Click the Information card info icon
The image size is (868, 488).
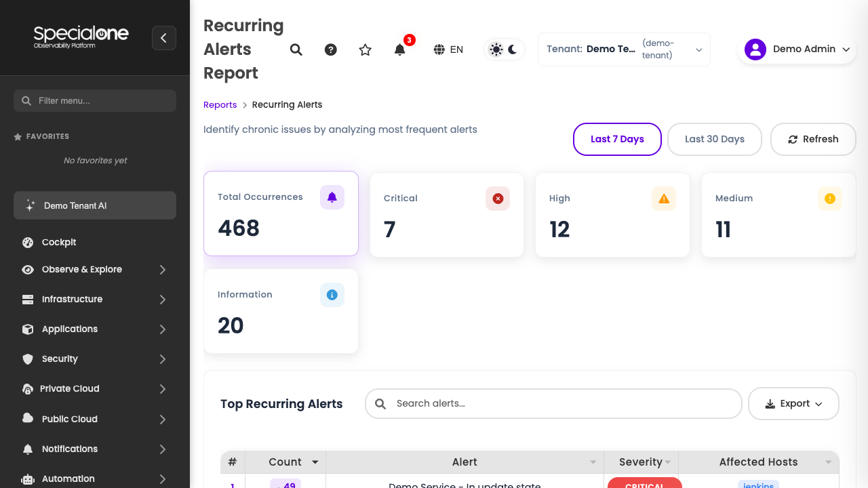tap(332, 295)
